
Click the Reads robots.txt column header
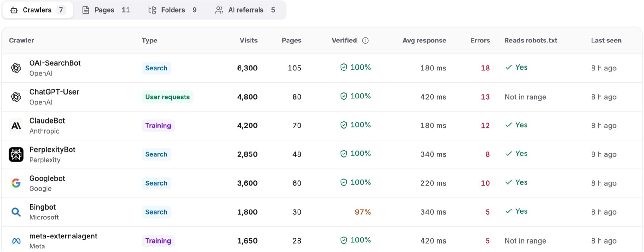tap(531, 41)
